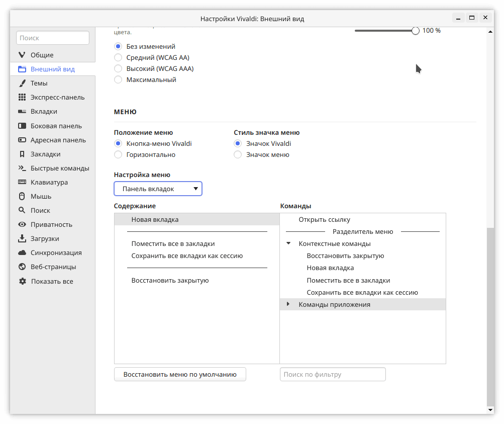Screen dimensions: 504x424
Task: Minimize the Настройки Vivaldi window
Action: pyautogui.click(x=458, y=18)
